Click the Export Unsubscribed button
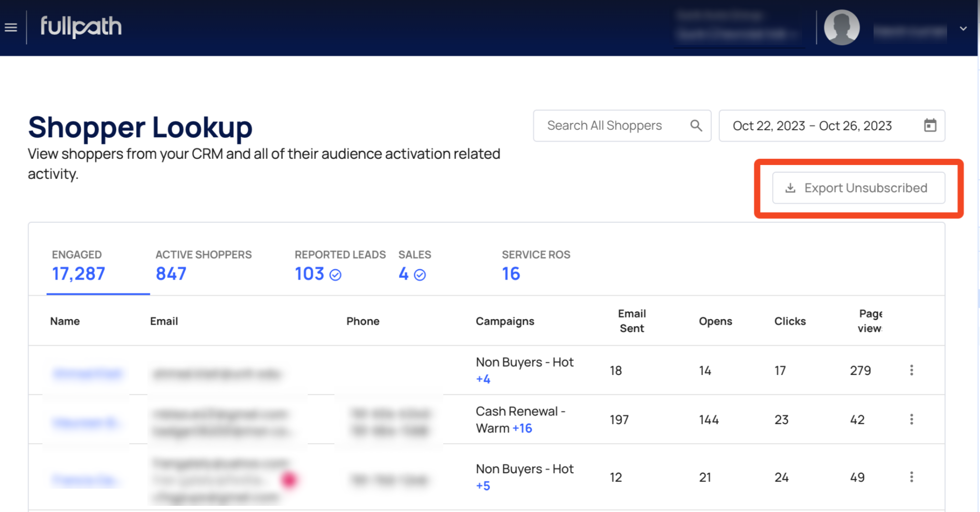This screenshot has height=512, width=980. coord(858,188)
